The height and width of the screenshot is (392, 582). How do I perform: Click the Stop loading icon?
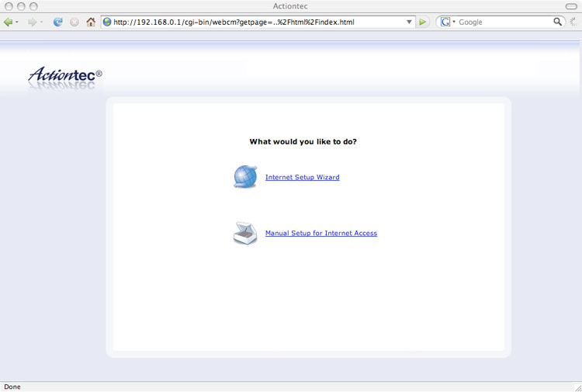[74, 23]
